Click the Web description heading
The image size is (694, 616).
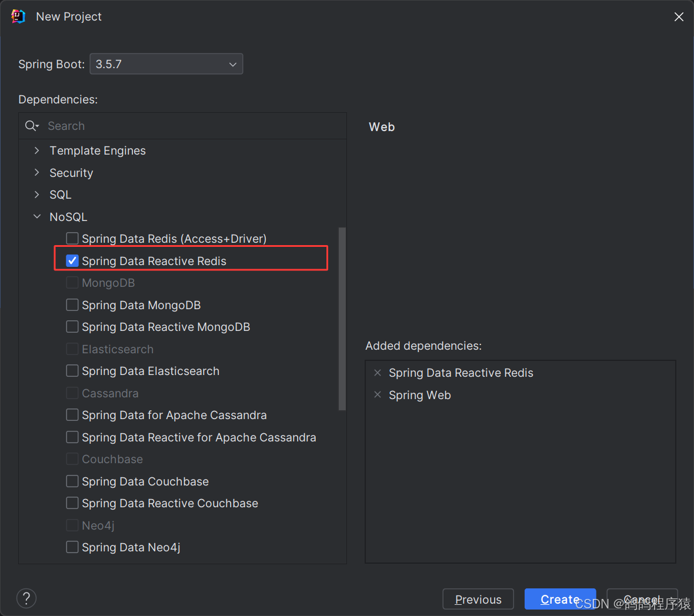[382, 127]
